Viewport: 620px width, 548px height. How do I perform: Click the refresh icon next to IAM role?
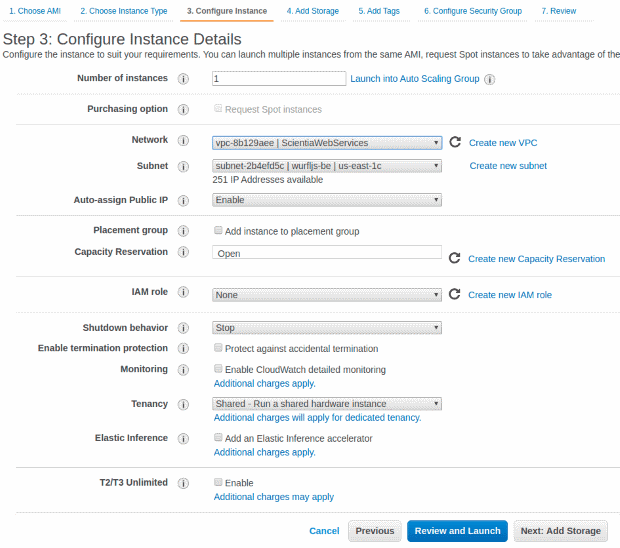pos(454,294)
